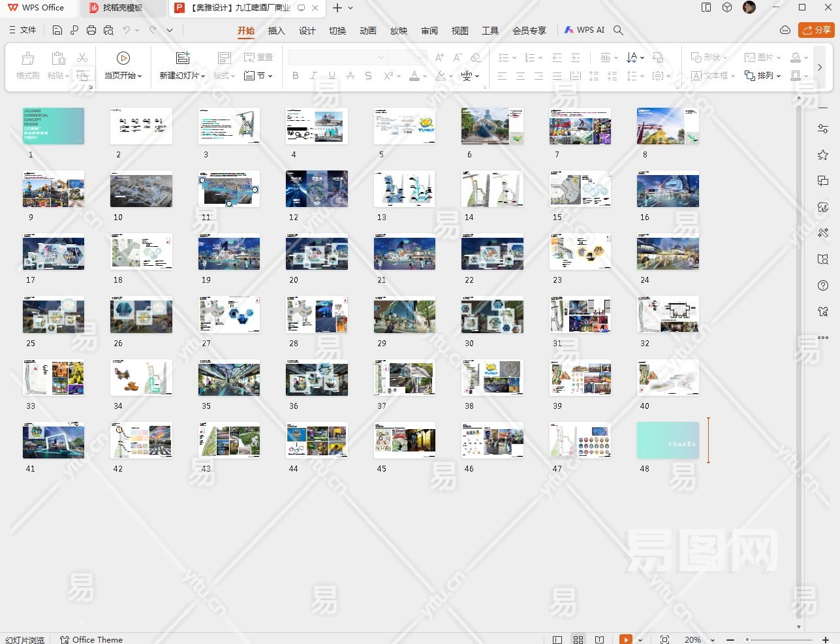Open the 插入 ribbon tab
The height and width of the screenshot is (644, 840).
coord(277,31)
